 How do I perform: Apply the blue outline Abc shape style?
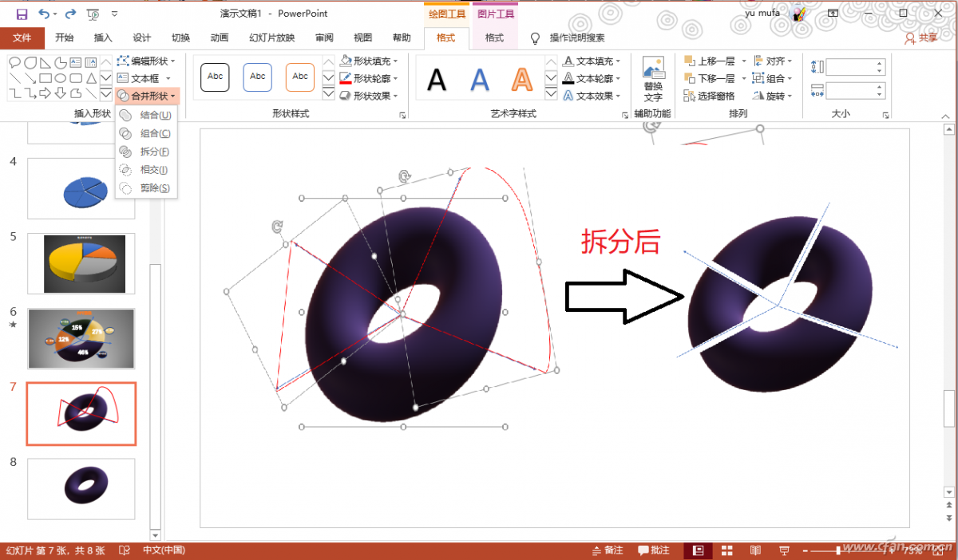(258, 77)
